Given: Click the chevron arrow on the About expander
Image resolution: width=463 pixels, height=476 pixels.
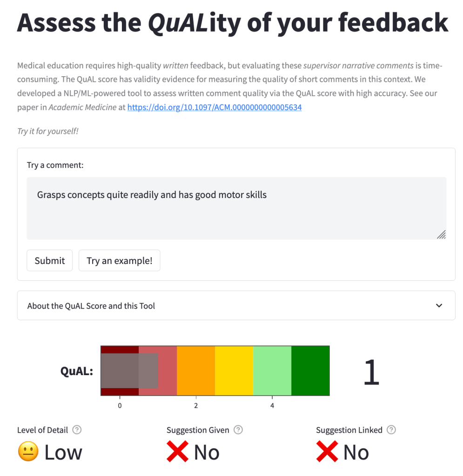Looking at the screenshot, I should click(439, 306).
